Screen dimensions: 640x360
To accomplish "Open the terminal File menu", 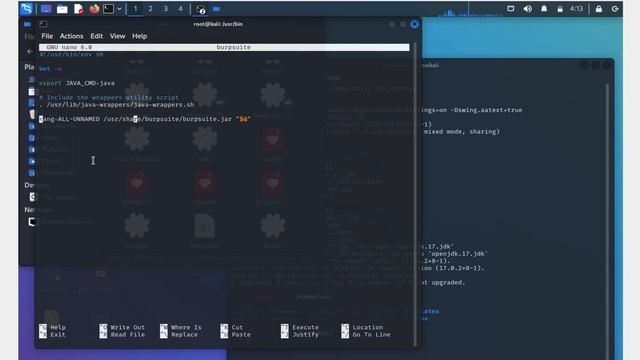I will click(x=47, y=36).
